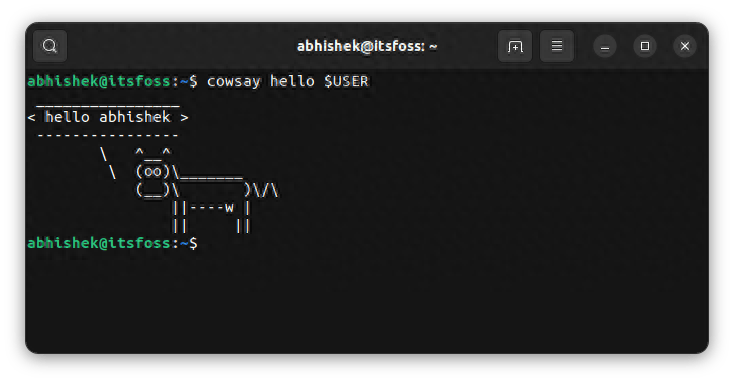The image size is (734, 382).
Task: Open the hamburger main menu
Action: 557,46
